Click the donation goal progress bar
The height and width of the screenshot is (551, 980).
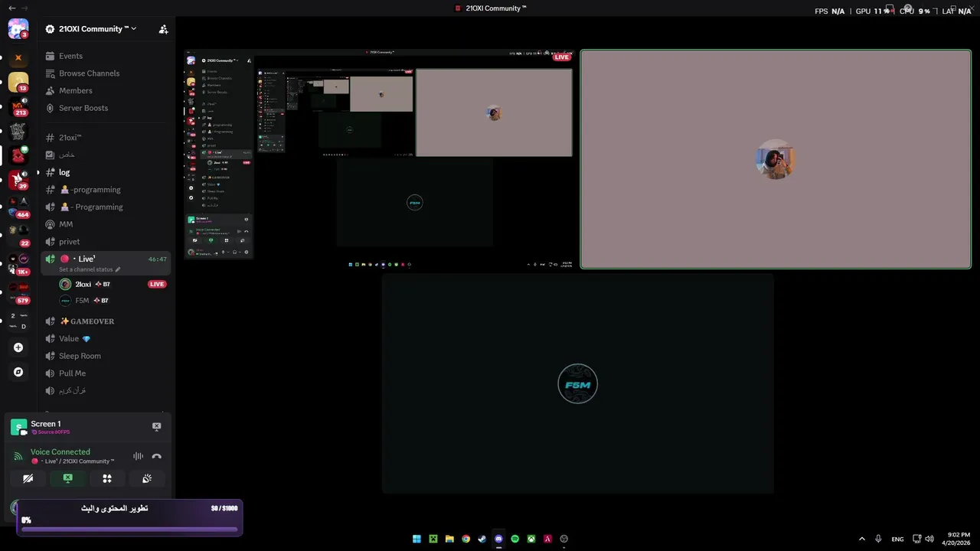129,528
